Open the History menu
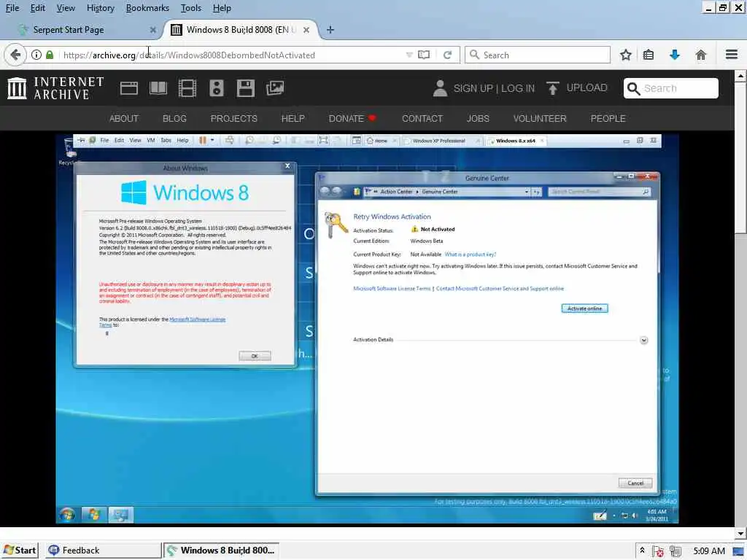 [x=101, y=8]
